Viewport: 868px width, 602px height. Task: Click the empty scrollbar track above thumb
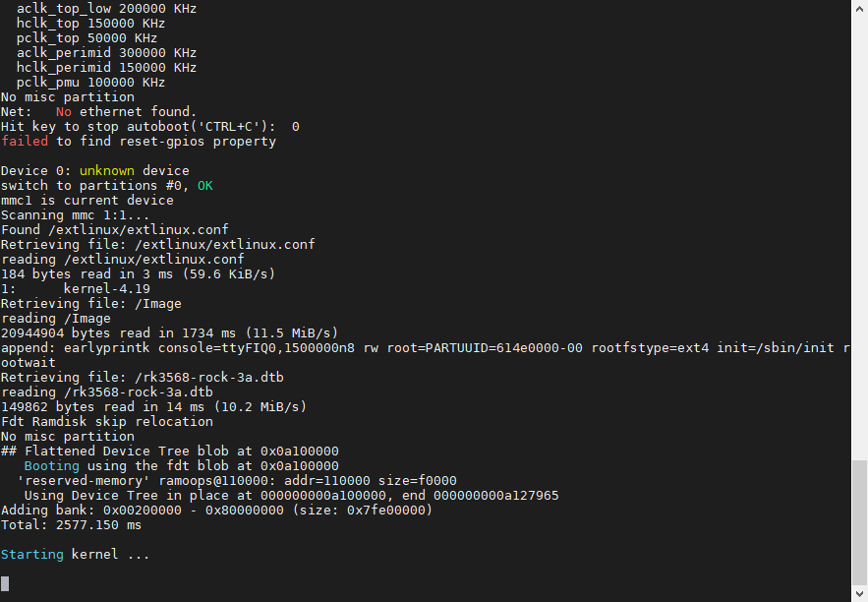(859, 246)
